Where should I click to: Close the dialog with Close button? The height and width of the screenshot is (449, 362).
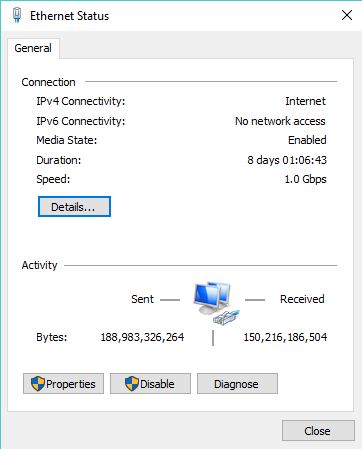click(318, 431)
